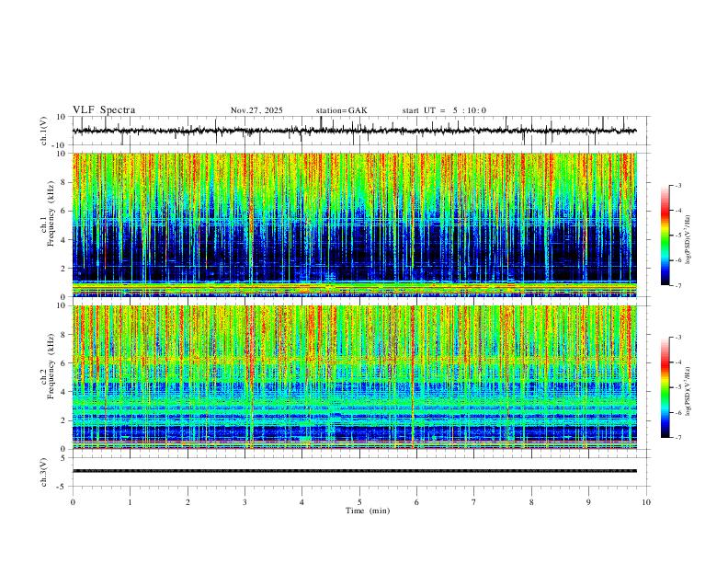The width and height of the screenshot is (728, 563).
Task: Click the "station=GAK" label
Action: tap(341, 110)
